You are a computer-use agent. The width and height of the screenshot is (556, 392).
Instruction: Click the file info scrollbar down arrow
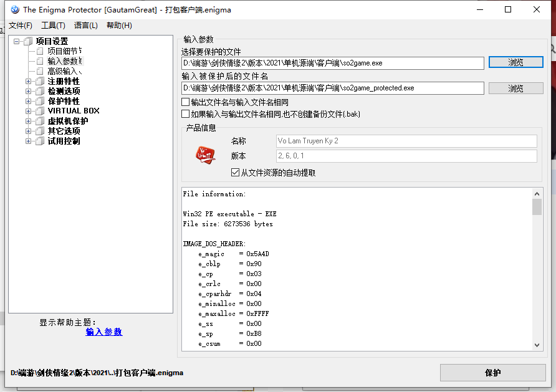coord(537,345)
